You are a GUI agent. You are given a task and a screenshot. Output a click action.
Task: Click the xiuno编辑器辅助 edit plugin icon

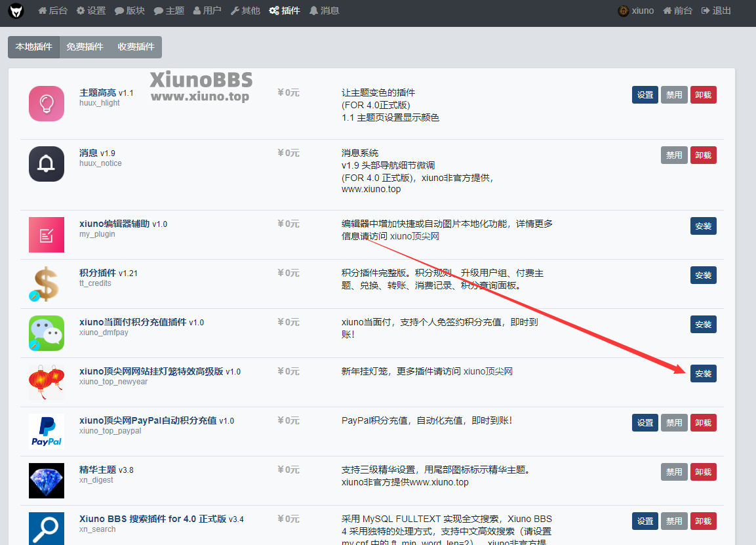47,235
